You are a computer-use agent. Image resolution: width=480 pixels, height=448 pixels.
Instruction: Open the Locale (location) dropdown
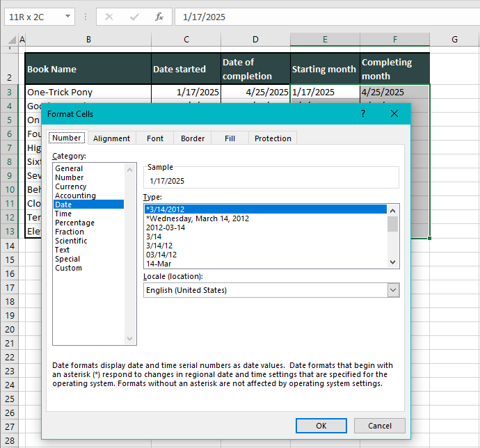coord(393,290)
